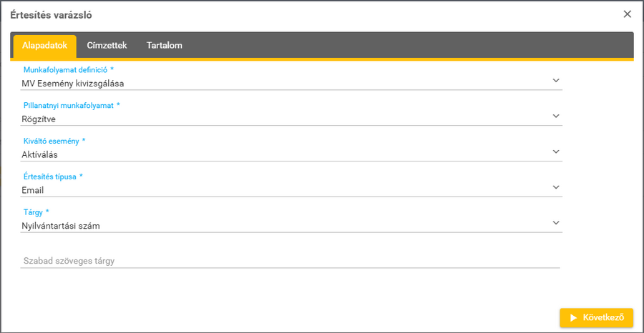Open the 'Email' notification type selector
644x333 pixels.
click(x=286, y=190)
